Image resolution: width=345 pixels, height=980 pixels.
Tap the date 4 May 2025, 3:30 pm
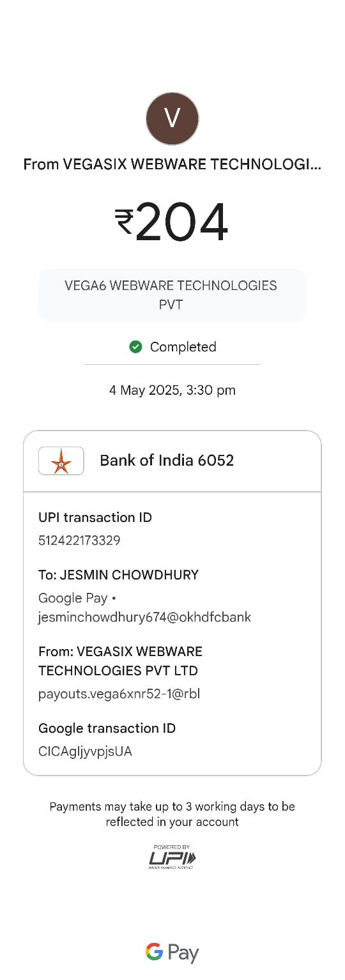point(172,390)
